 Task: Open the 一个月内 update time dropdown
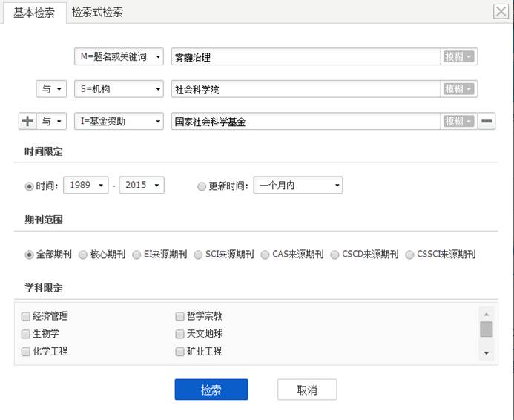(x=298, y=186)
